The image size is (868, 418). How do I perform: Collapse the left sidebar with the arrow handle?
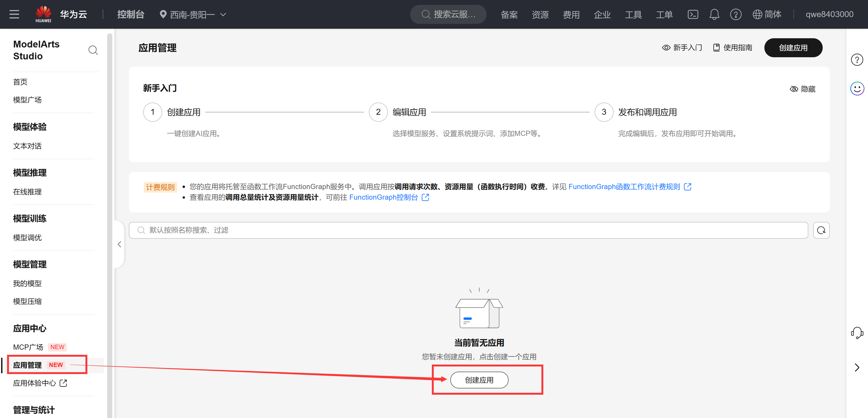pyautogui.click(x=119, y=244)
